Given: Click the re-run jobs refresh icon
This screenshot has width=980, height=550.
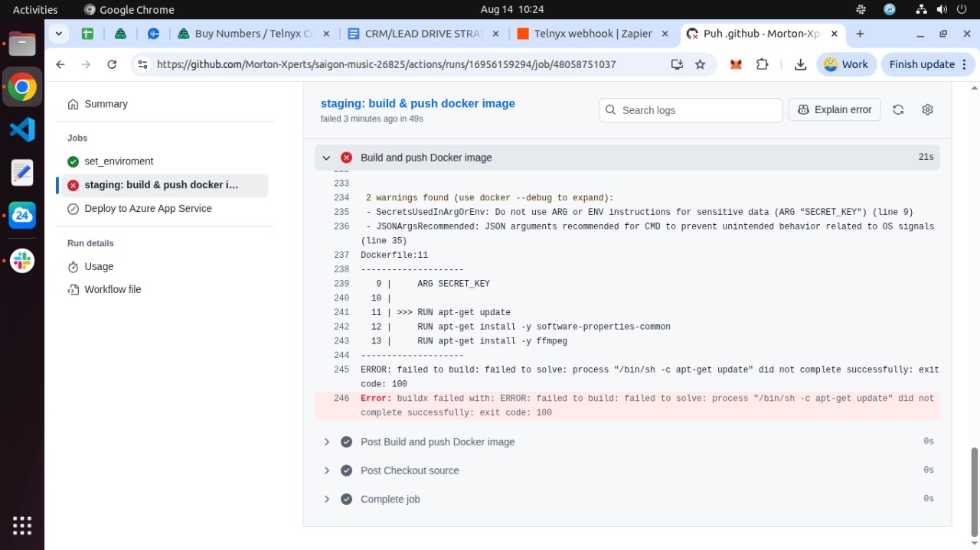Looking at the screenshot, I should (x=898, y=110).
